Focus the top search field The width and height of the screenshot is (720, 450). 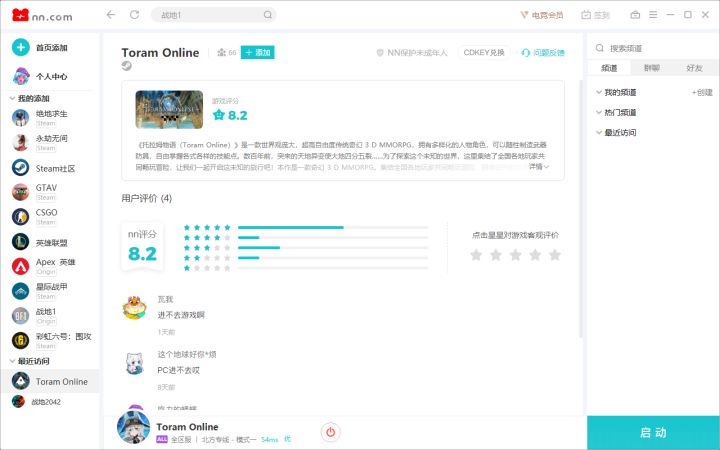pos(214,15)
